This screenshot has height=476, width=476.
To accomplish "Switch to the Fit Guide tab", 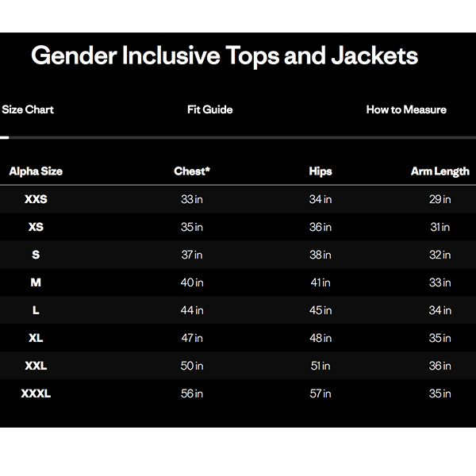I will (x=209, y=109).
